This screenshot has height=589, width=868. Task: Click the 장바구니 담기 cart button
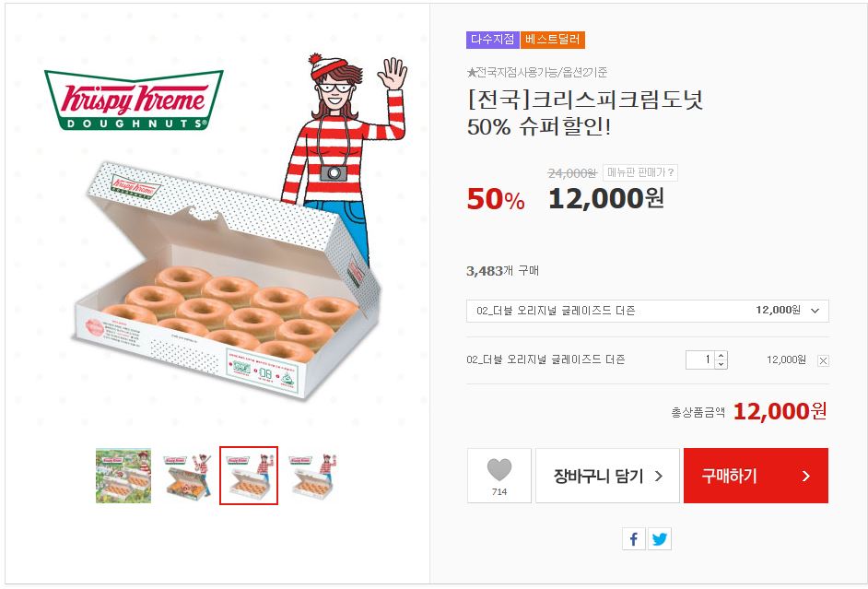click(x=607, y=476)
